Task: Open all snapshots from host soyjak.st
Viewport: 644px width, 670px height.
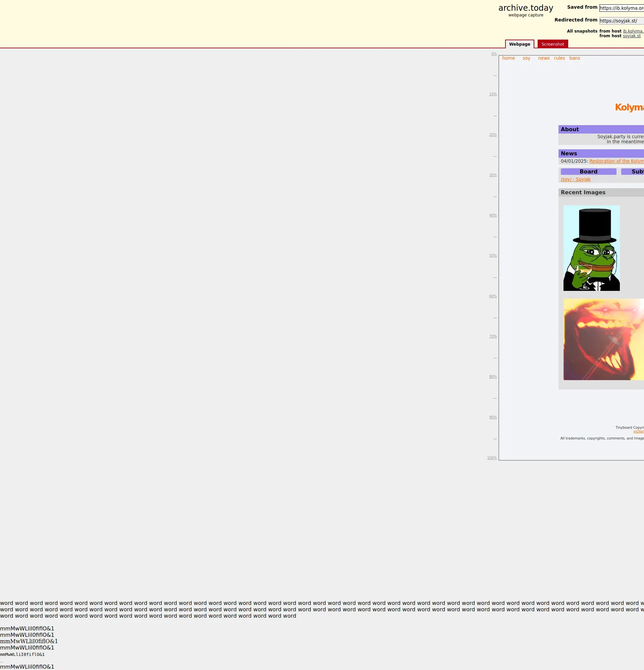Action: (631, 36)
